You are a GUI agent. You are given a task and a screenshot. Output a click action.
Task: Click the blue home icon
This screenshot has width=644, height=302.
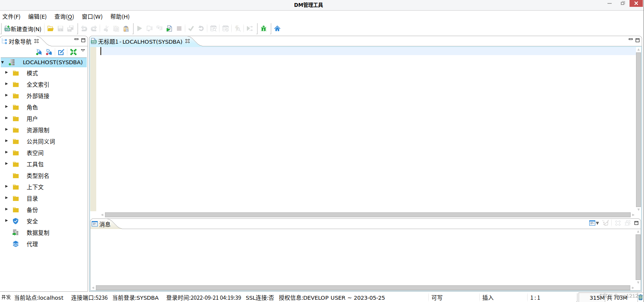[277, 28]
